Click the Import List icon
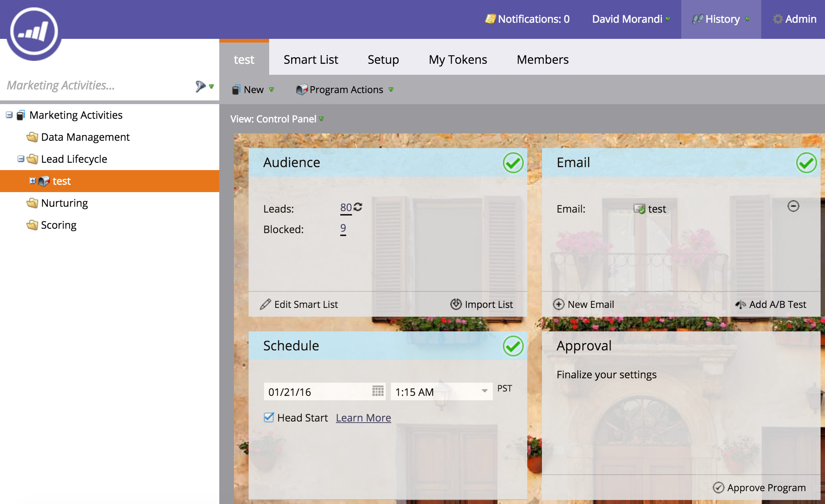Screen dimensions: 825x504 (x=456, y=304)
